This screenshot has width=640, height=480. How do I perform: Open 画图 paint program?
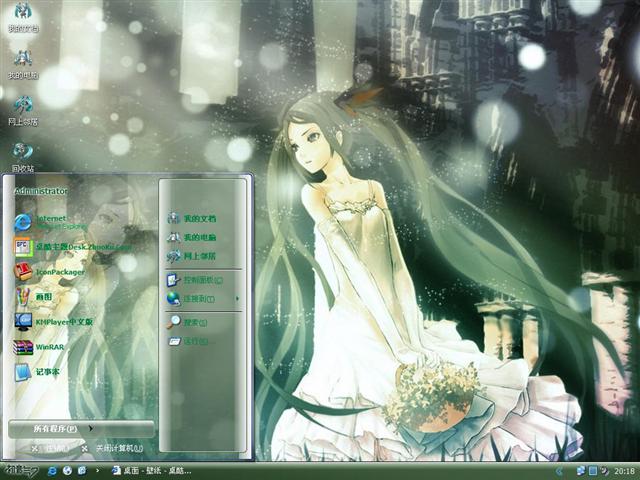[33, 297]
